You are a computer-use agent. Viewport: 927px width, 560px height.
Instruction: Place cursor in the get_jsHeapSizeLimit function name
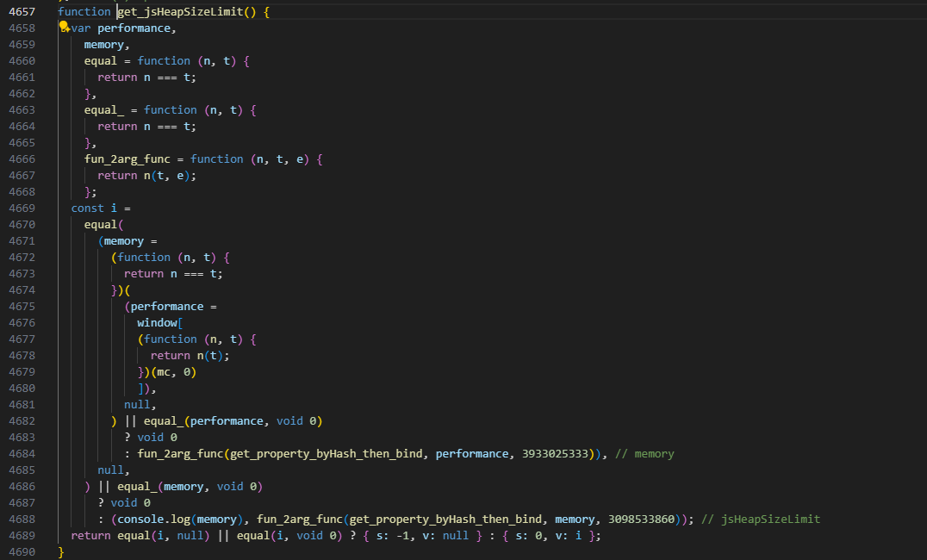click(x=180, y=12)
